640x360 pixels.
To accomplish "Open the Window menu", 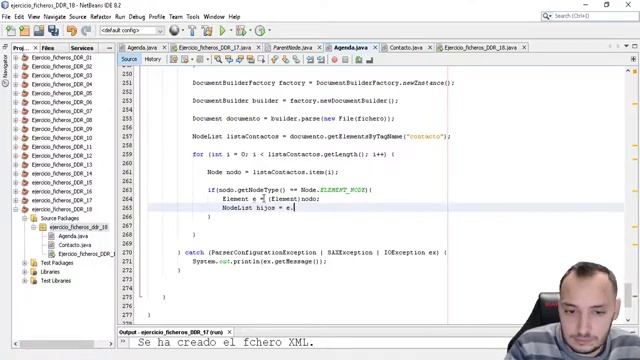I will pyautogui.click(x=214, y=17).
